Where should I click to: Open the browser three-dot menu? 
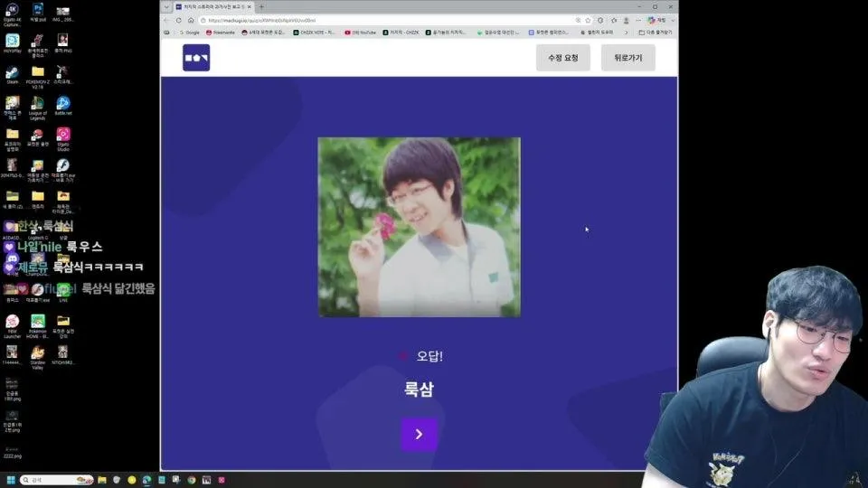click(638, 21)
